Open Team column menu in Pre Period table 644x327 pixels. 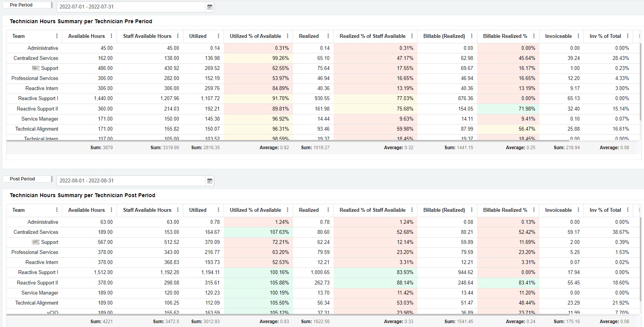pyautogui.click(x=57, y=36)
